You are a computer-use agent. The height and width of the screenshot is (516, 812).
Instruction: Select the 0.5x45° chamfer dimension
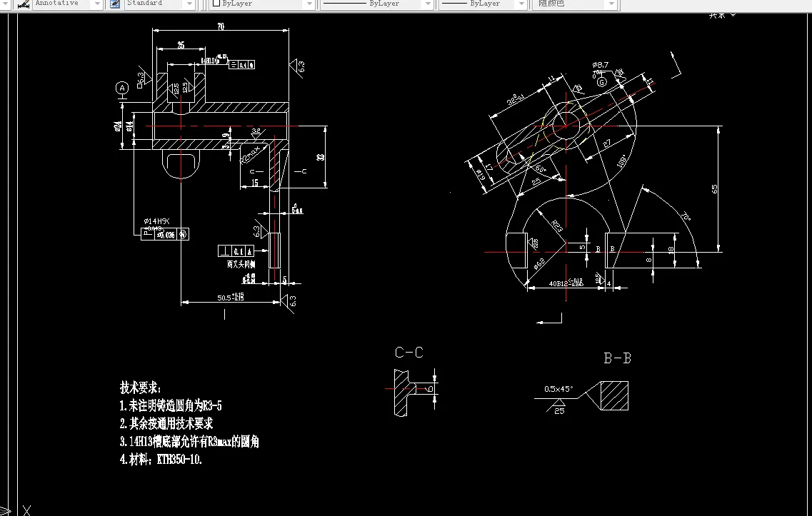(557, 388)
